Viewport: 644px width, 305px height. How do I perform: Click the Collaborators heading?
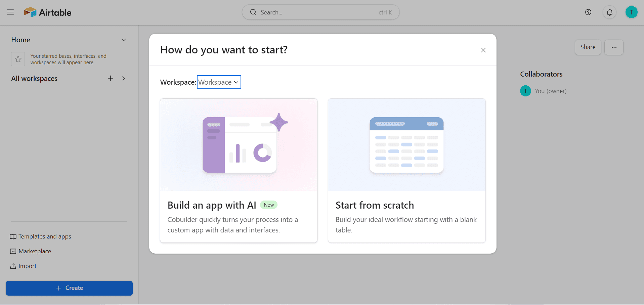pyautogui.click(x=541, y=74)
